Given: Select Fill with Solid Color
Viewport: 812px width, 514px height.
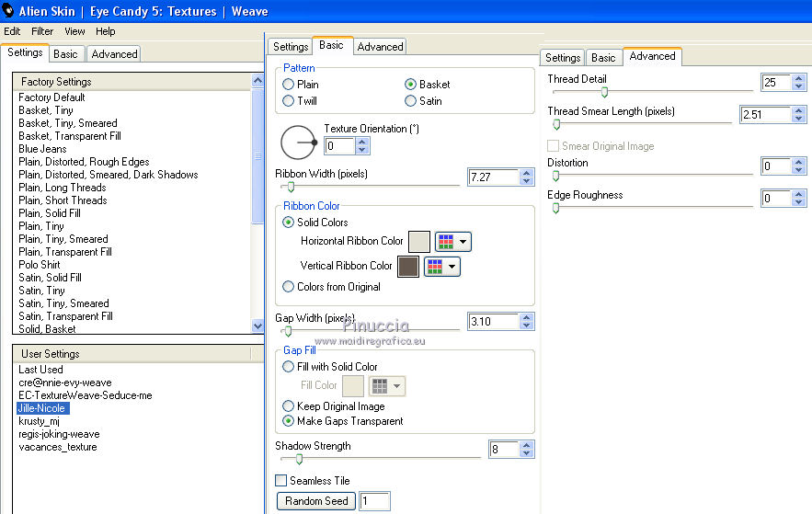Looking at the screenshot, I should coord(289,367).
